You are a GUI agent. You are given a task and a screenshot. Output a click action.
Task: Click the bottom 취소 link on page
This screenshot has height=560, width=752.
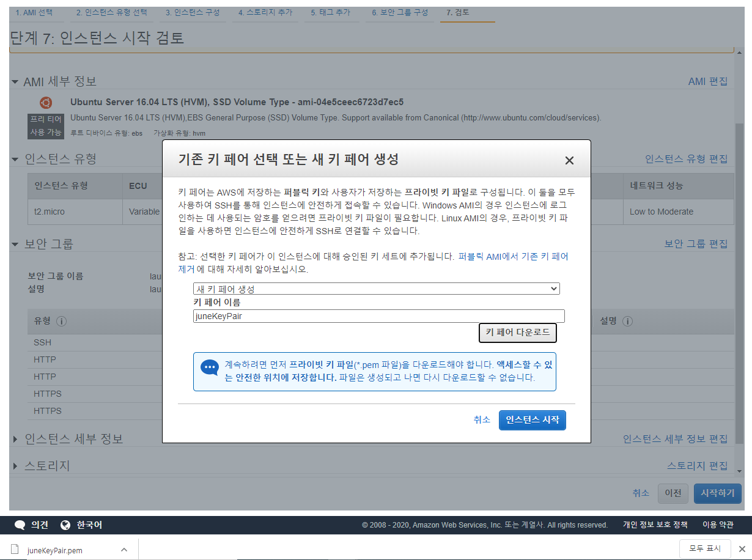pyautogui.click(x=641, y=493)
